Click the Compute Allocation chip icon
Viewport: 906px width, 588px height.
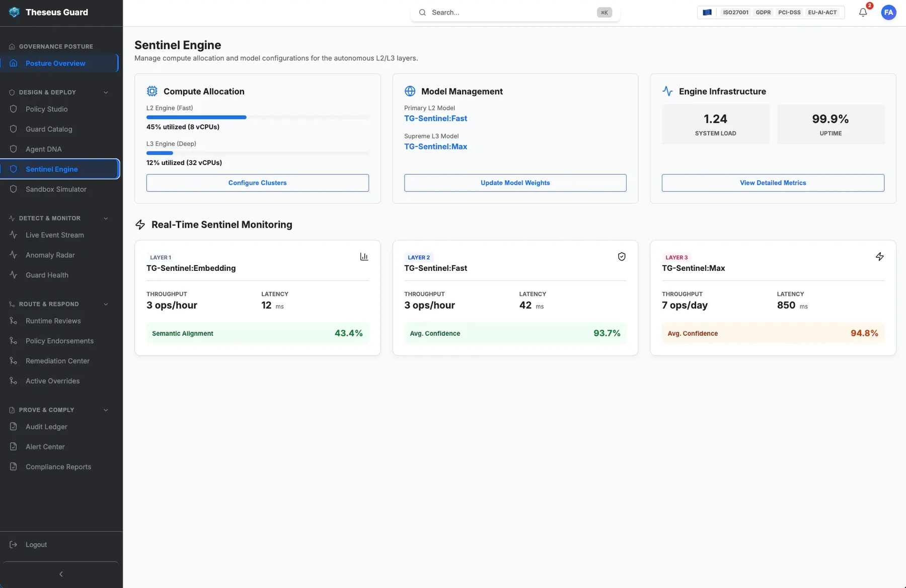pos(152,91)
